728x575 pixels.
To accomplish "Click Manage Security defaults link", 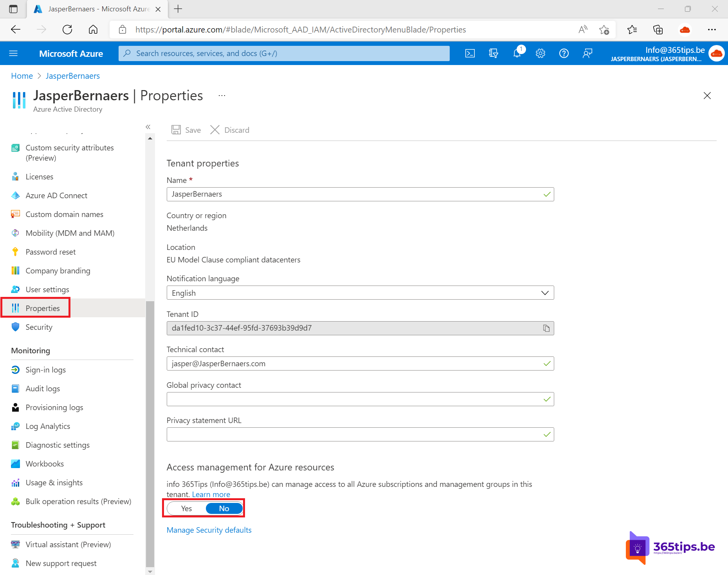I will click(209, 530).
